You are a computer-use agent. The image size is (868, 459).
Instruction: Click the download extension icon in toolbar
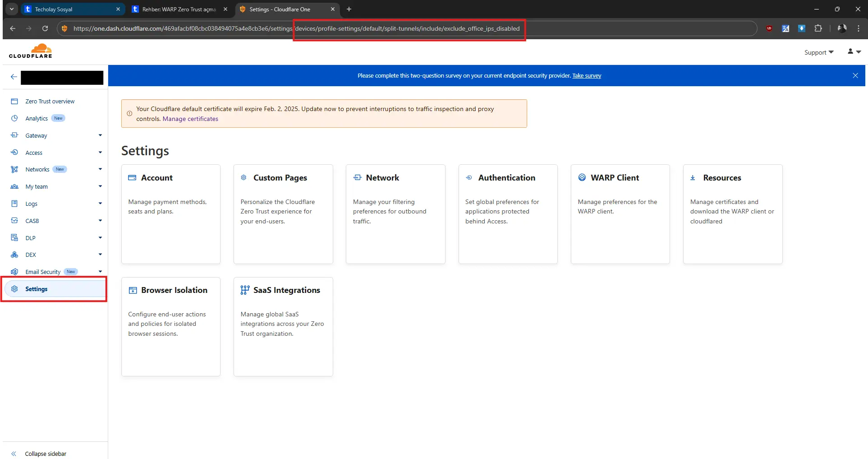click(x=802, y=28)
